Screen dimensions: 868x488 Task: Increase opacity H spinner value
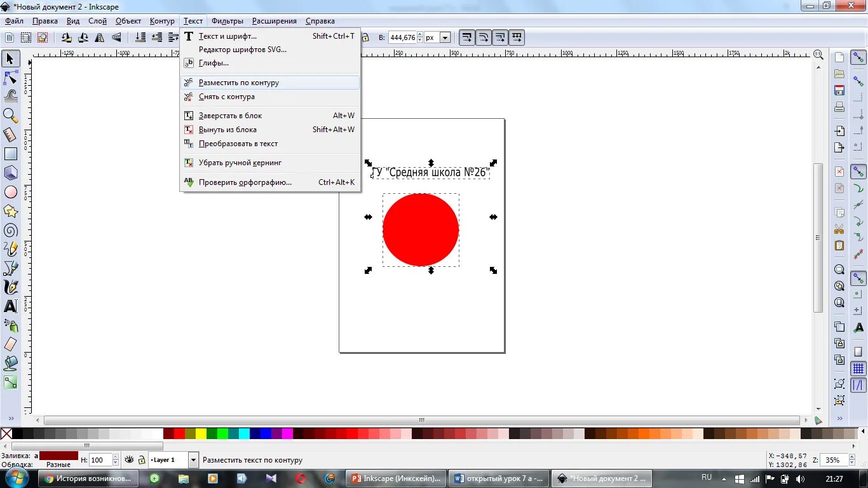pos(115,456)
